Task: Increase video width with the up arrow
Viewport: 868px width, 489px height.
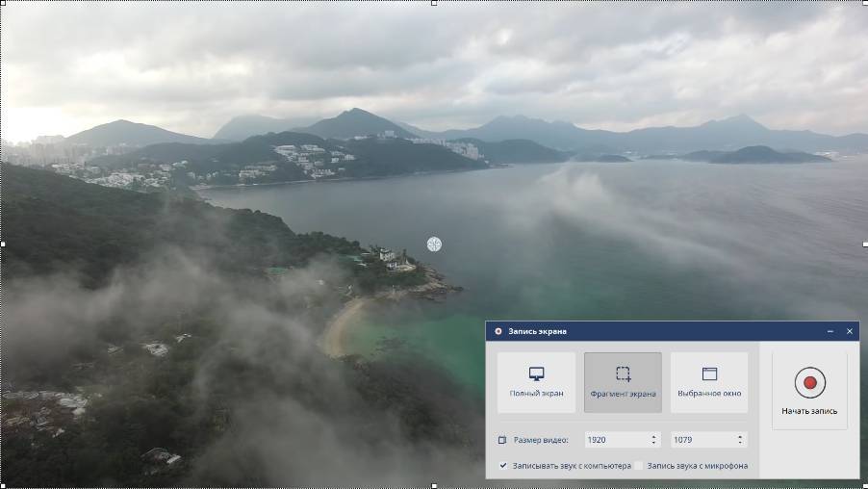Action: click(x=654, y=436)
